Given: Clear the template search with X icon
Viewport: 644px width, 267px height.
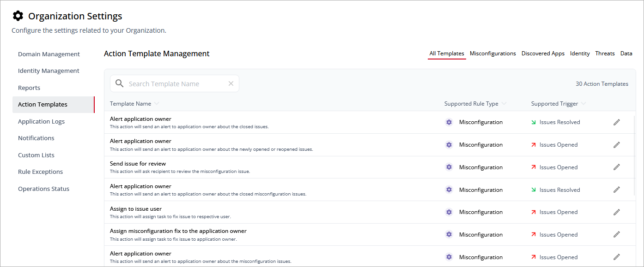Looking at the screenshot, I should (231, 83).
